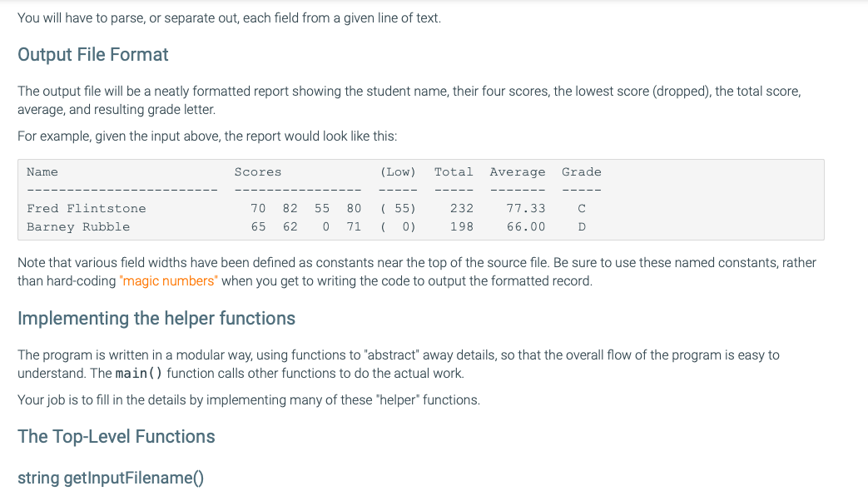The height and width of the screenshot is (501, 868).
Task: Click Fred's grade letter C
Action: click(x=582, y=208)
